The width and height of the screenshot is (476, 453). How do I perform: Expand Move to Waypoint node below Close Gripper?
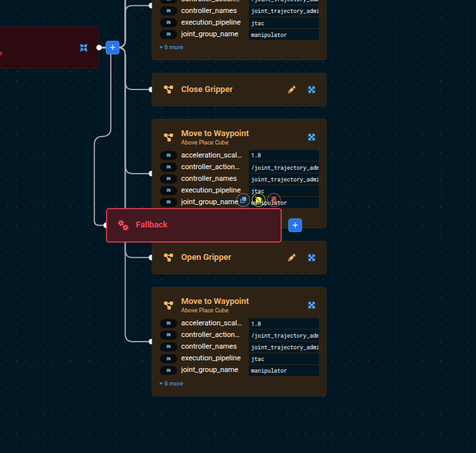pos(312,137)
